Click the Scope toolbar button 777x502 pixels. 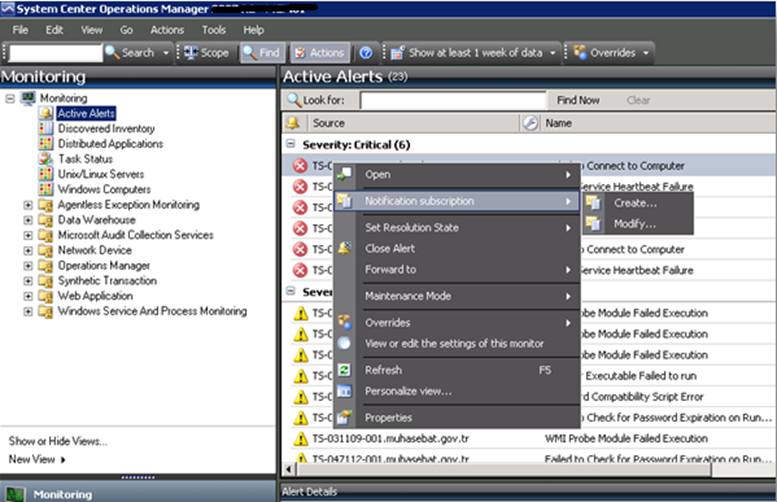pos(207,53)
